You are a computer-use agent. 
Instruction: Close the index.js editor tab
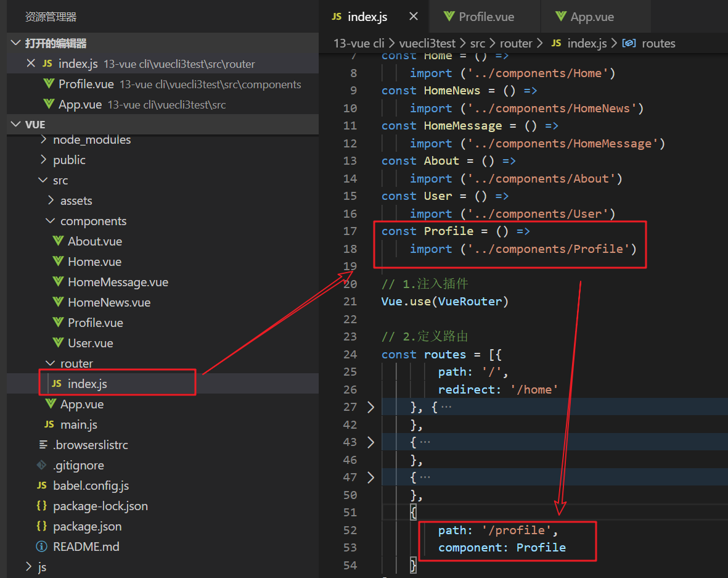pyautogui.click(x=413, y=17)
